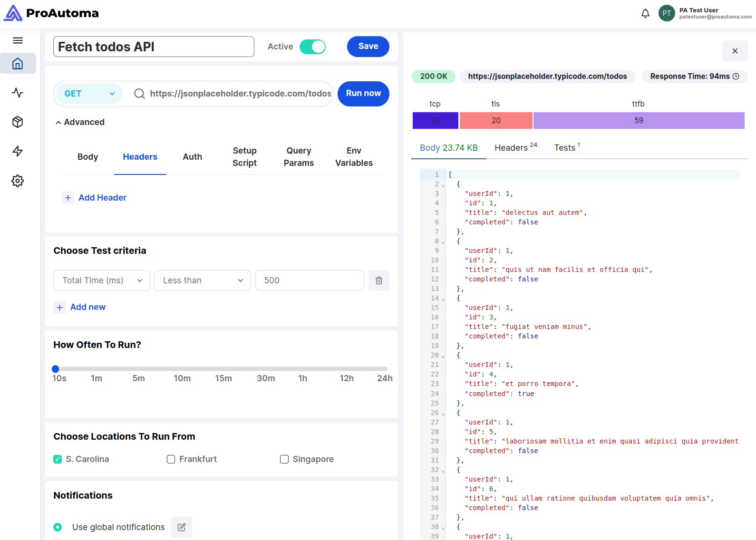This screenshot has height=540, width=756.
Task: Click response URL jsonplaceholder badge
Action: point(547,77)
